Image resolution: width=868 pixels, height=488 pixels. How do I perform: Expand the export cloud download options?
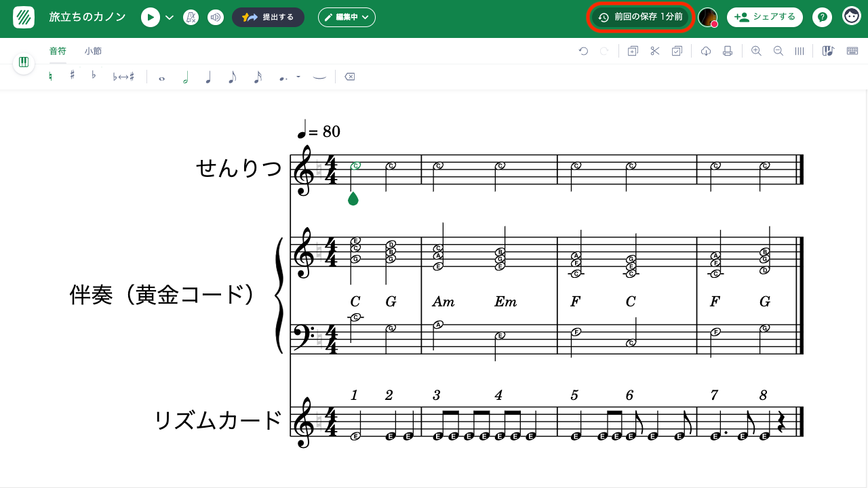pyautogui.click(x=706, y=51)
